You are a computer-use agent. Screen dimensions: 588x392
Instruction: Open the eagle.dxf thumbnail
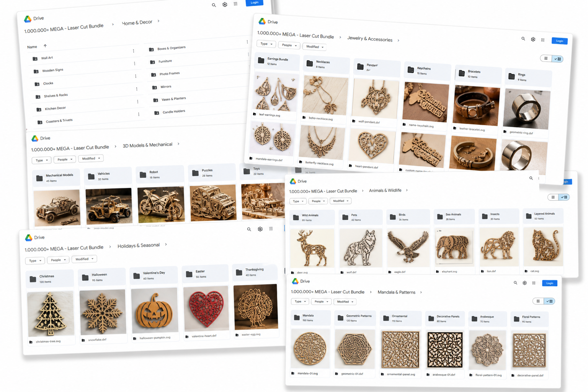click(x=408, y=247)
